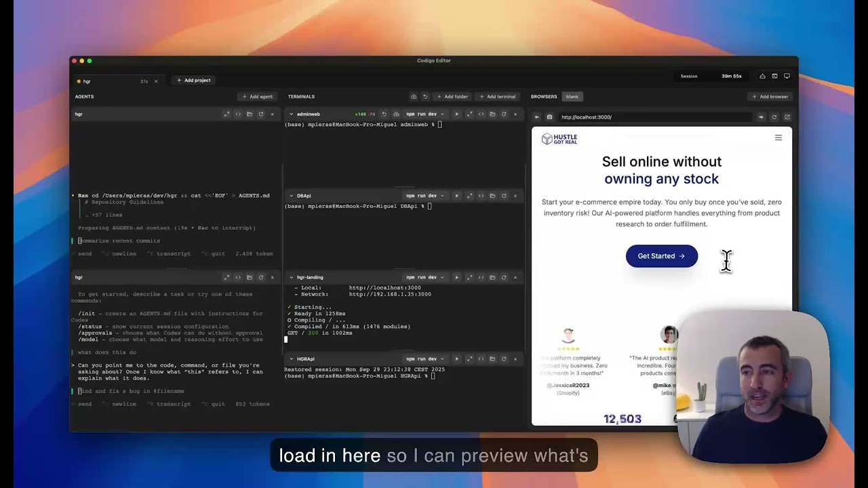Image resolution: width=868 pixels, height=488 pixels.
Task: Click the http://192.168.1.35:3000 network address
Action: [x=390, y=294]
